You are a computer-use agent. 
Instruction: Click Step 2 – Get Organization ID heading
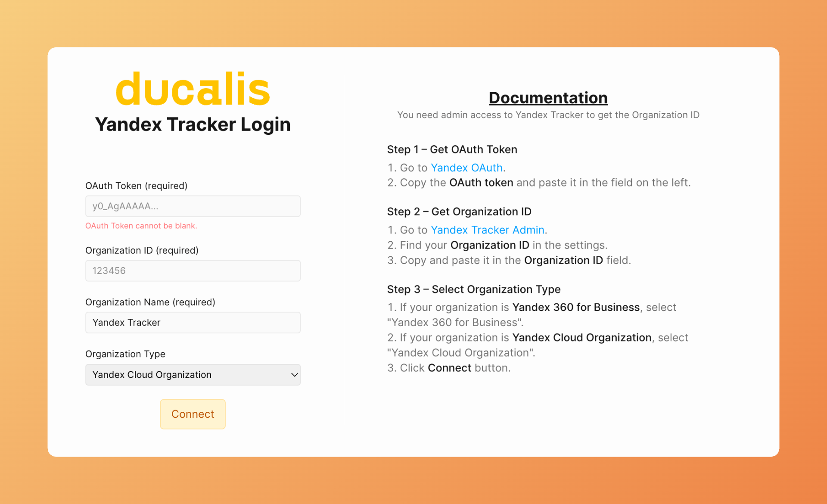459,212
